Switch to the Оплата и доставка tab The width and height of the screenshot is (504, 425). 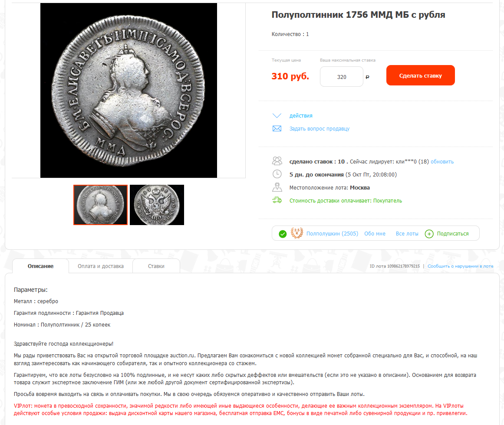click(101, 266)
